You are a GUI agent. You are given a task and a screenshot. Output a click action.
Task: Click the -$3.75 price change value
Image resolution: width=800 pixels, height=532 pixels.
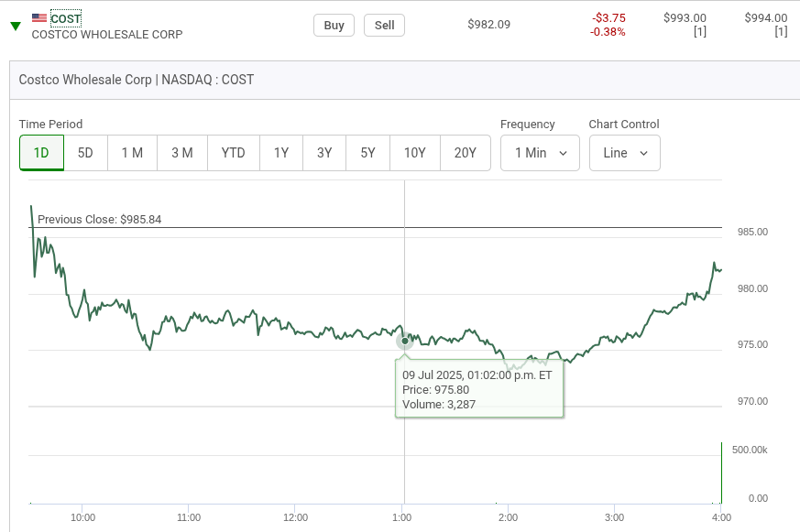[608, 17]
